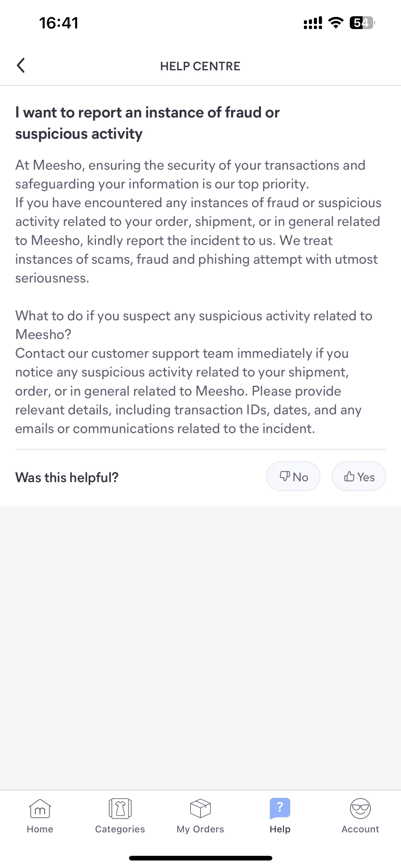Switch to the Categories tab label
401x868 pixels.
pyautogui.click(x=120, y=829)
